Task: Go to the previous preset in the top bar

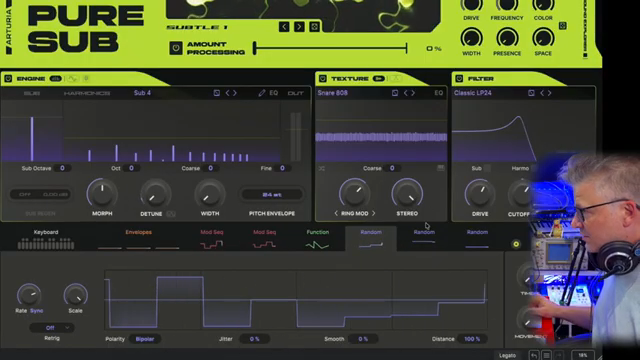Action: tap(284, 27)
